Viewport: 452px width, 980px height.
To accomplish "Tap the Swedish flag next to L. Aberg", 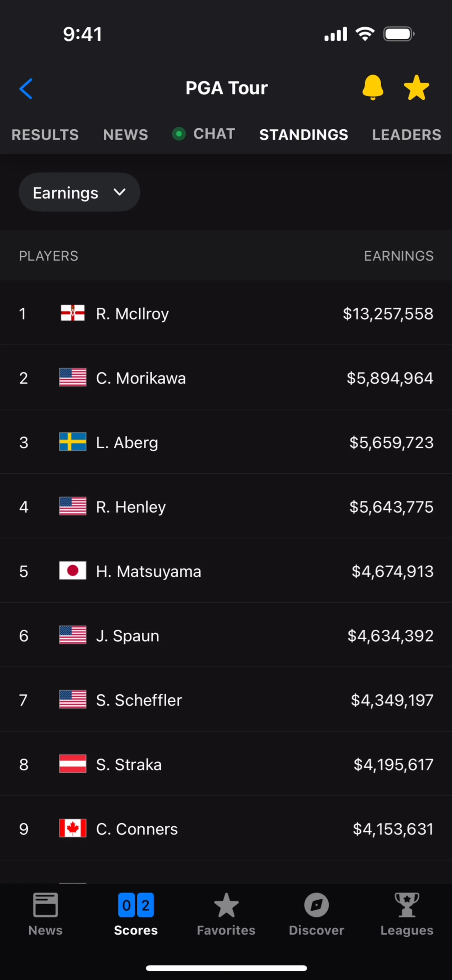I will coord(73,442).
